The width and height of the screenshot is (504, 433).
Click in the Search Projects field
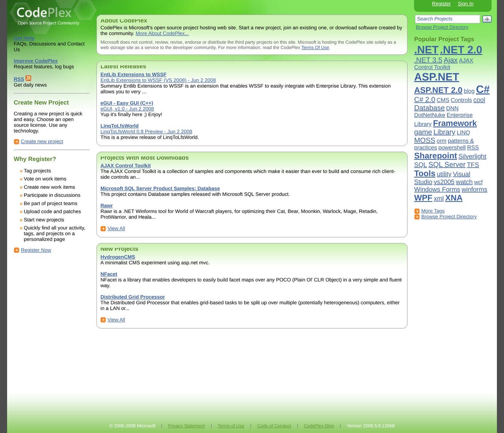447,19
